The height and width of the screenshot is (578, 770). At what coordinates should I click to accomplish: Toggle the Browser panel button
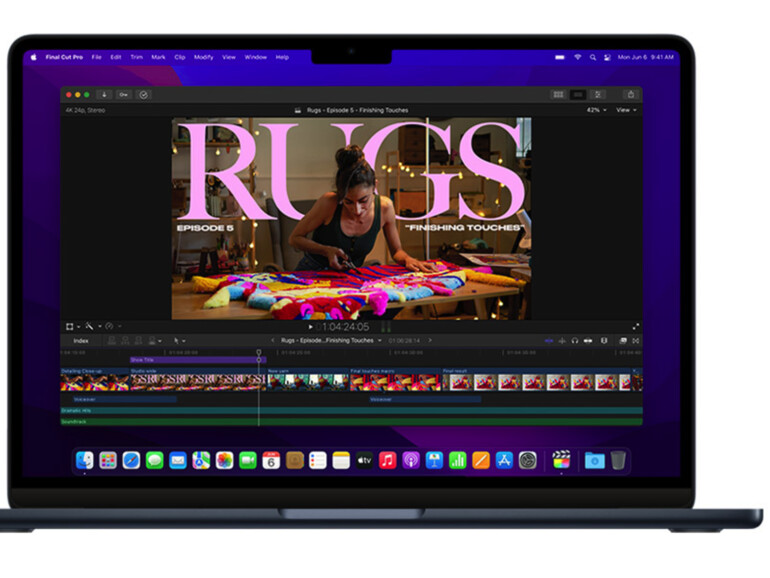point(558,94)
